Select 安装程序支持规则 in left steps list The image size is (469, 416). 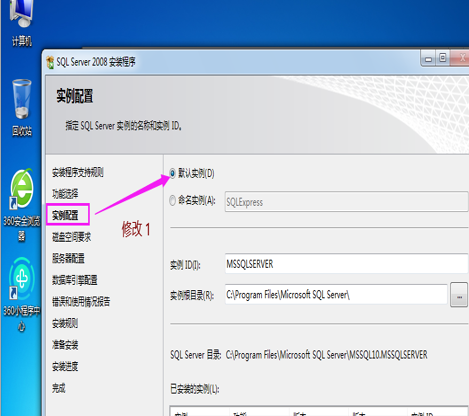pyautogui.click(x=78, y=172)
